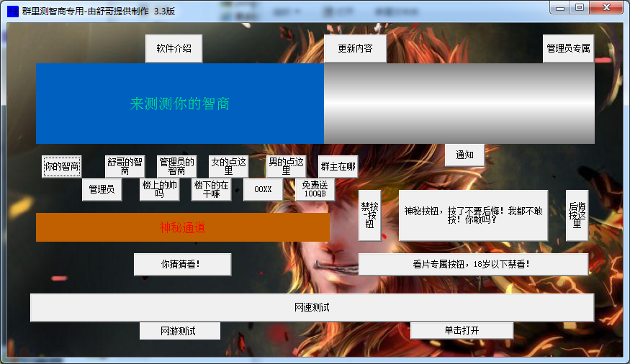Minimize the 群里测智商专用 window

tap(560, 8)
